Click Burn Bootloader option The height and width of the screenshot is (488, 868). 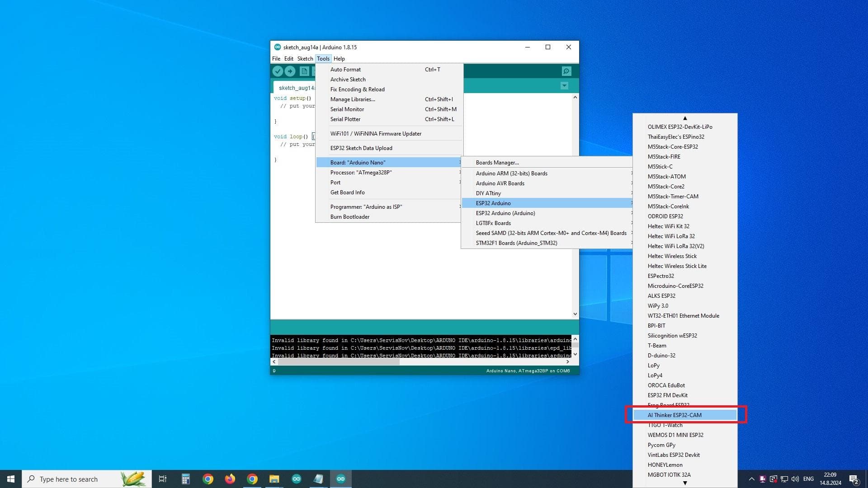tap(350, 217)
